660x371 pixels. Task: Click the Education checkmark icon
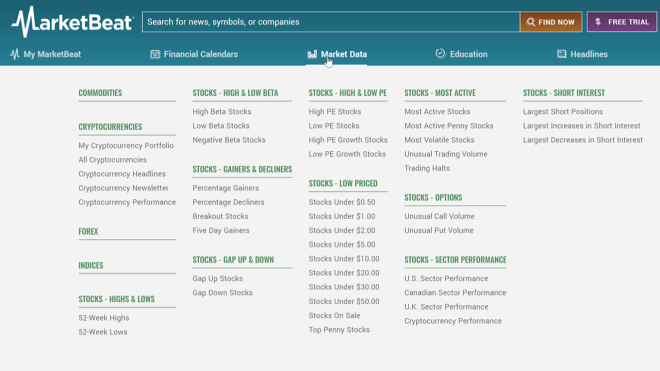[x=440, y=53]
